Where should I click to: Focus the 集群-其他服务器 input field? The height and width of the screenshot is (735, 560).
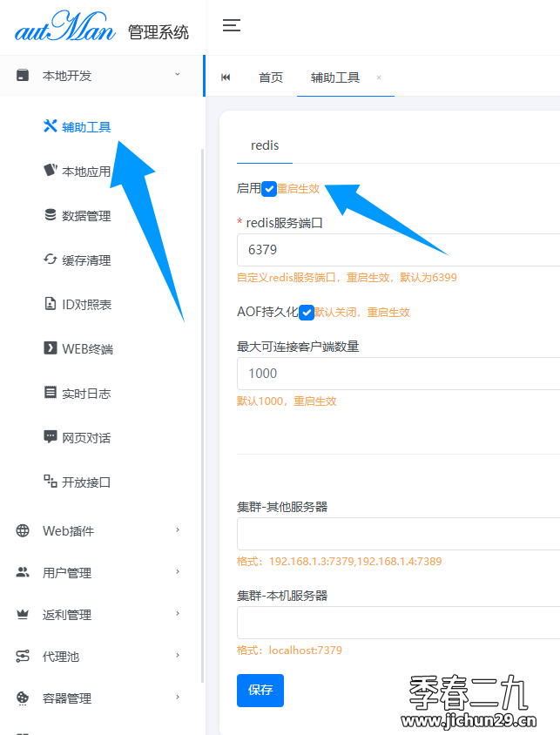[x=398, y=534]
